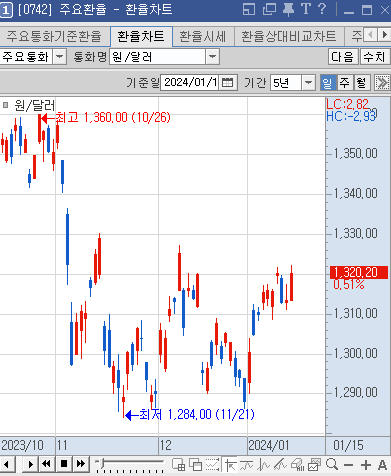
Task: Click the plus zoom-in icon
Action: tap(366, 465)
